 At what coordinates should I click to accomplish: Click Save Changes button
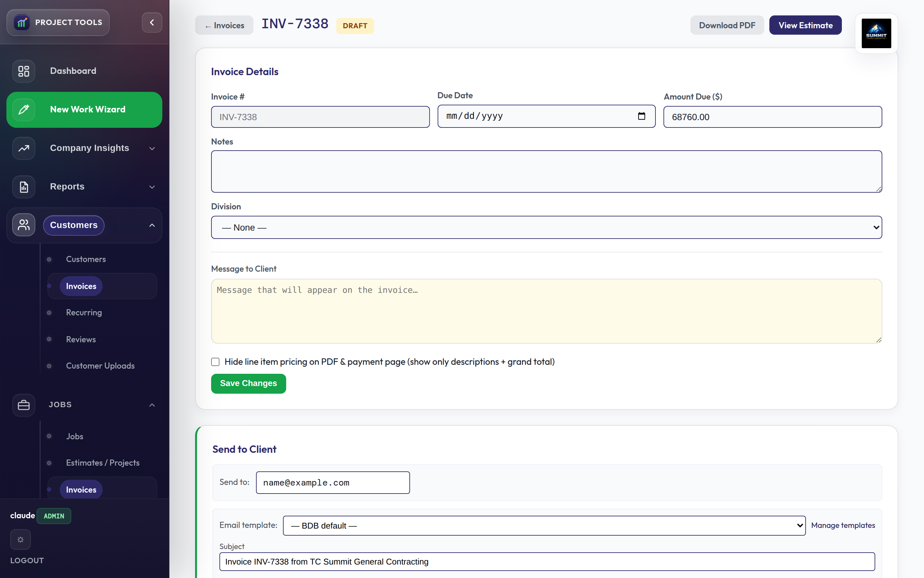[249, 383]
